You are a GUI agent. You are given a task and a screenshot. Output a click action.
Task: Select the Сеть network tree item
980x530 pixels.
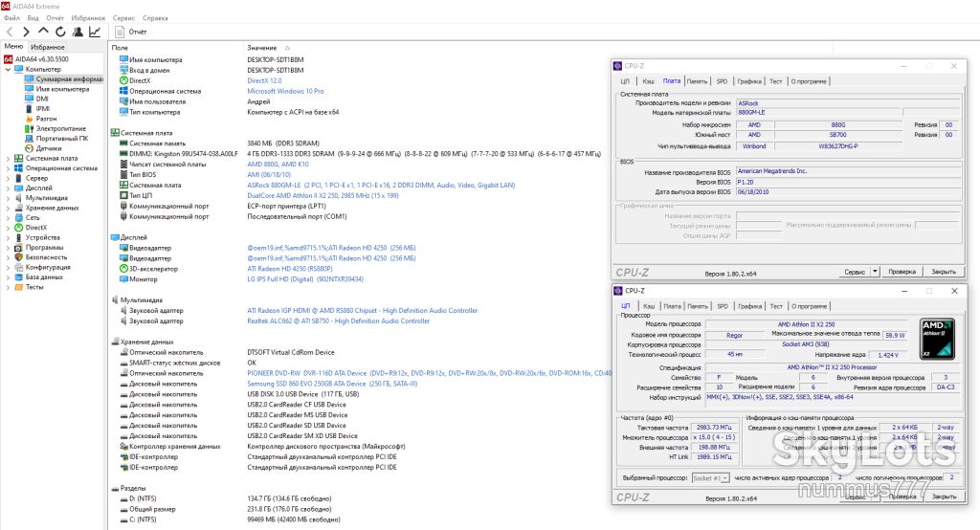[33, 217]
